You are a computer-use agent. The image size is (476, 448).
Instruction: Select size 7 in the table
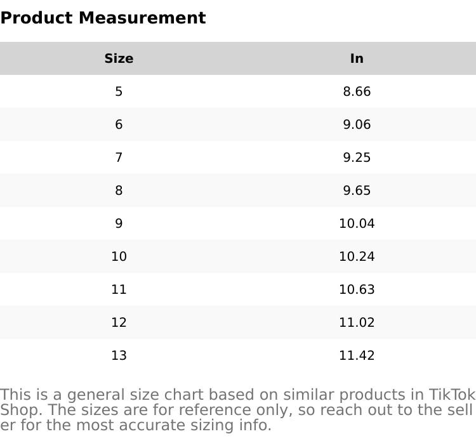[119, 157]
